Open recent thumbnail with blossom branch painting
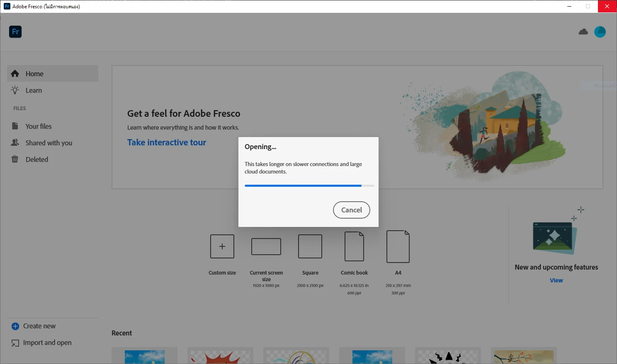This screenshot has height=364, width=617. (524, 356)
